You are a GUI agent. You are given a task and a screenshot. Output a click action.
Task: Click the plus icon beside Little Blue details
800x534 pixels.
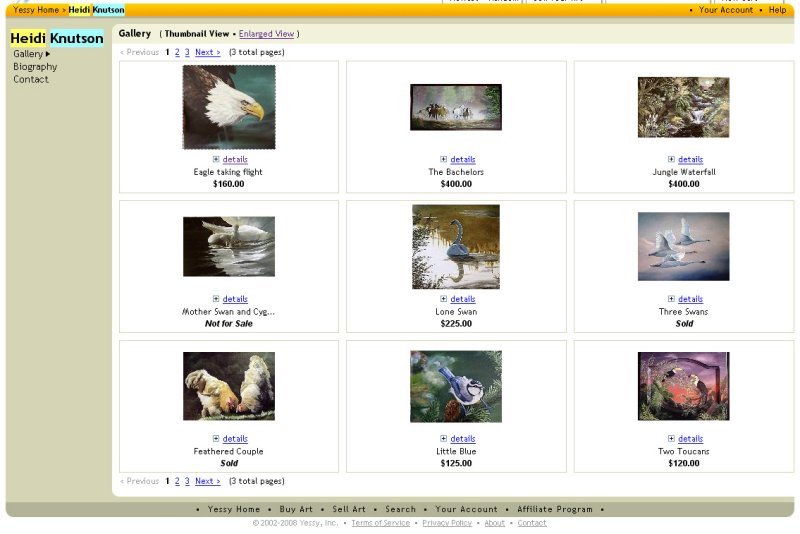click(443, 439)
